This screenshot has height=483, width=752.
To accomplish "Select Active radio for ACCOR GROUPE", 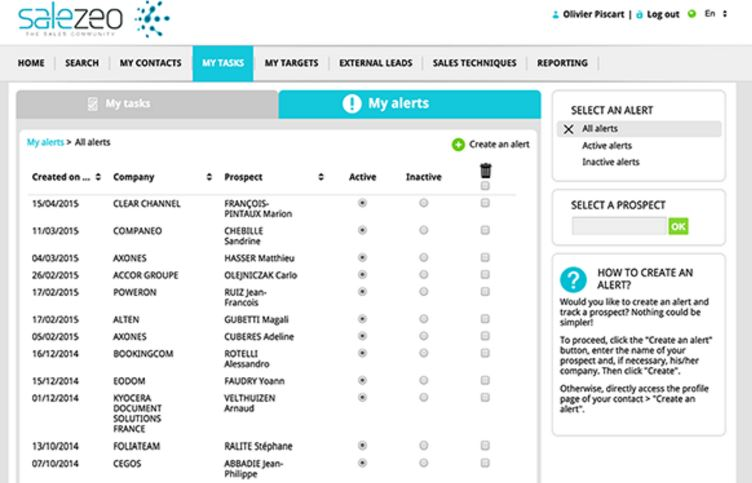I will click(362, 275).
